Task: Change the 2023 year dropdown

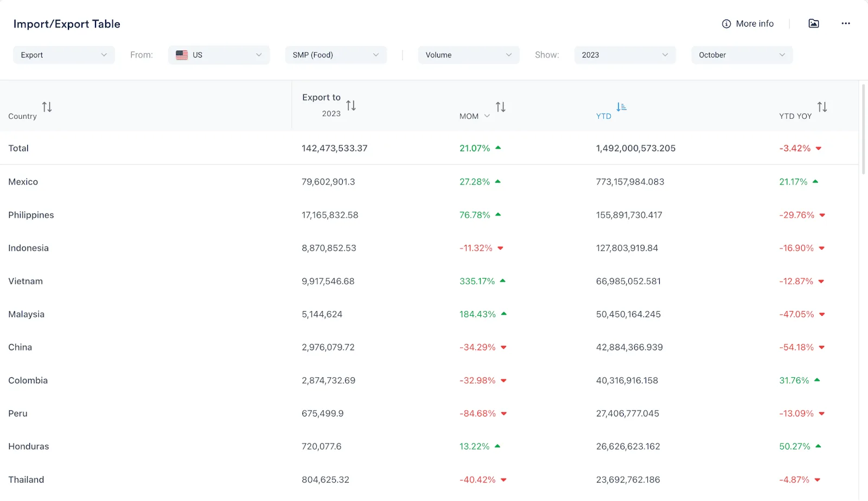Action: 625,55
